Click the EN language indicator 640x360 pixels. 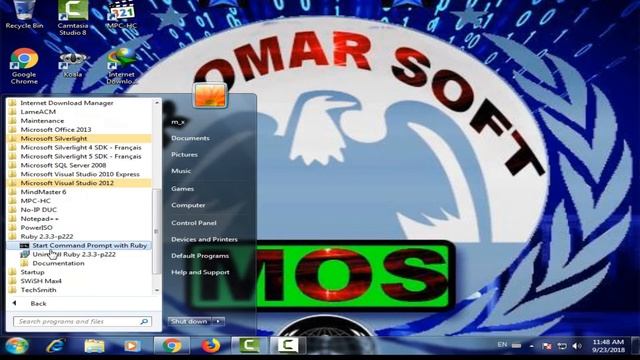tap(502, 345)
